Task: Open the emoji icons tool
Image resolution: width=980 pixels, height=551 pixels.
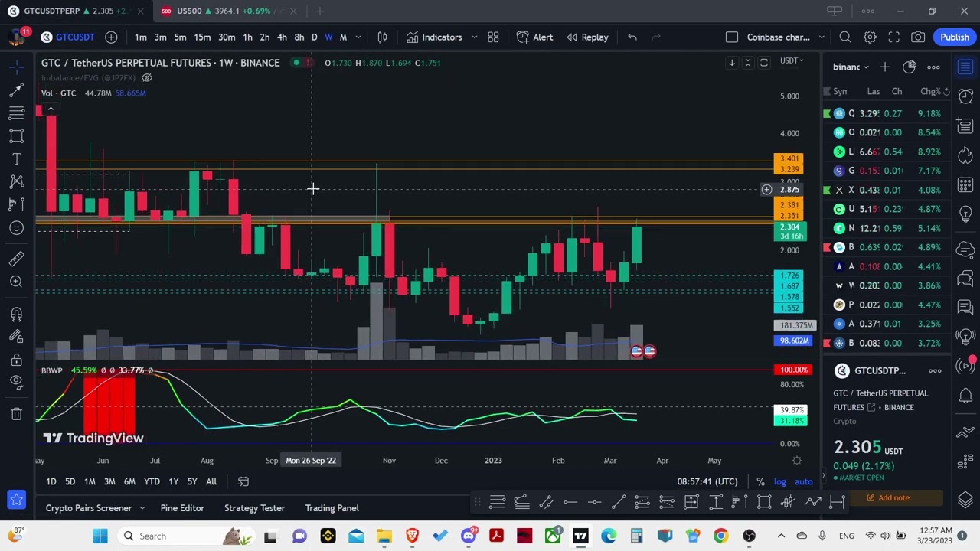Action: pos(16,228)
